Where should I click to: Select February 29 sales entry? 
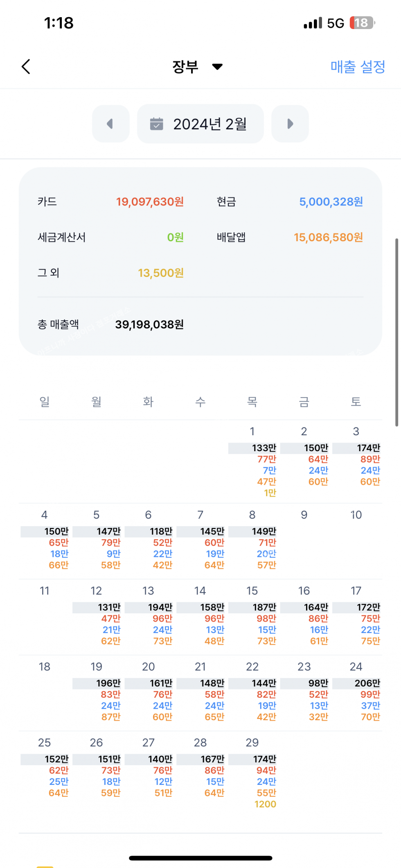tap(252, 774)
